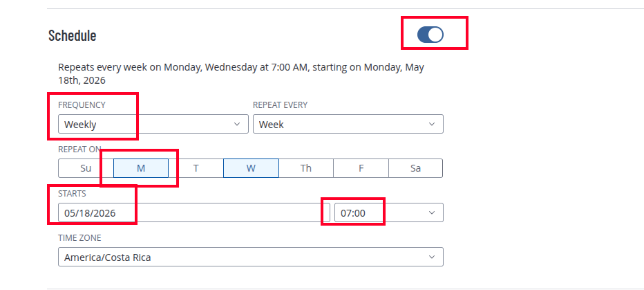Click the chevron arrow in Repeat Every field
644x290 pixels.
431,124
